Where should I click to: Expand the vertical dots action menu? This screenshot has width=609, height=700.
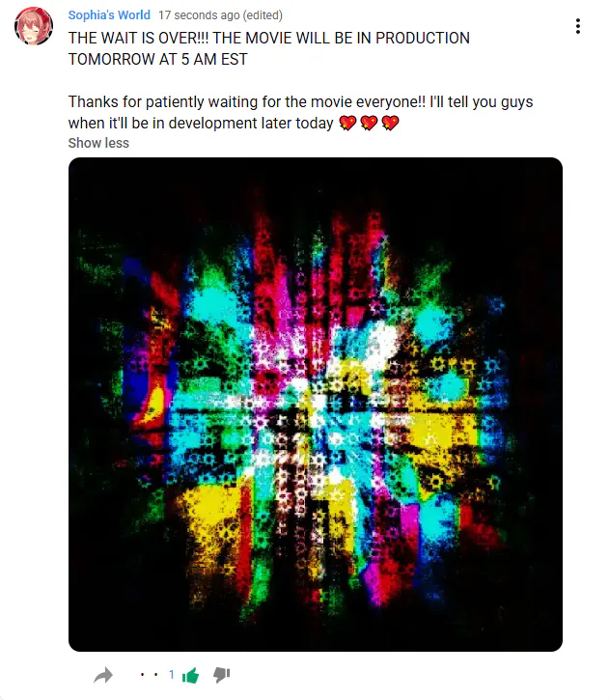[578, 26]
